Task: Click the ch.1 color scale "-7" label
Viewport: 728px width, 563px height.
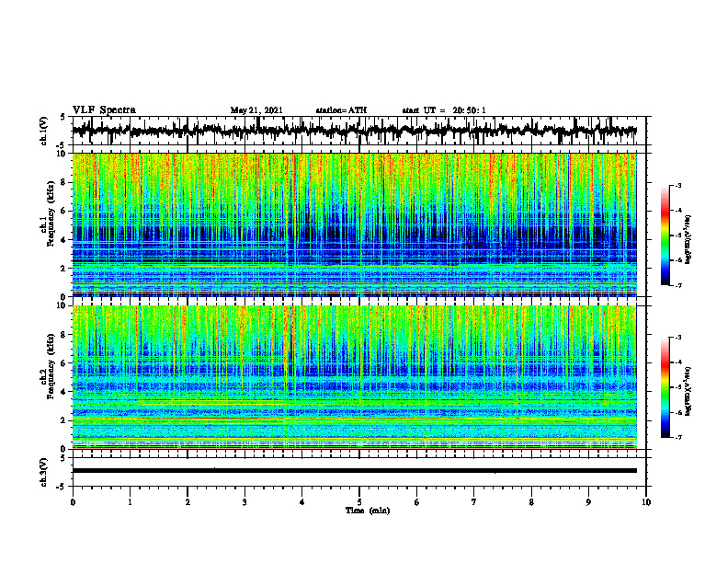Action: 678,285
